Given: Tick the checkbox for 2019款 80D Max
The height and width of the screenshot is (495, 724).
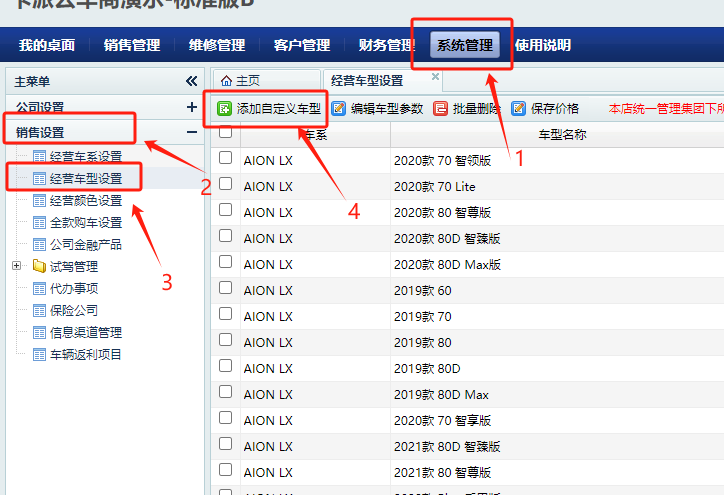Looking at the screenshot, I should (x=226, y=393).
